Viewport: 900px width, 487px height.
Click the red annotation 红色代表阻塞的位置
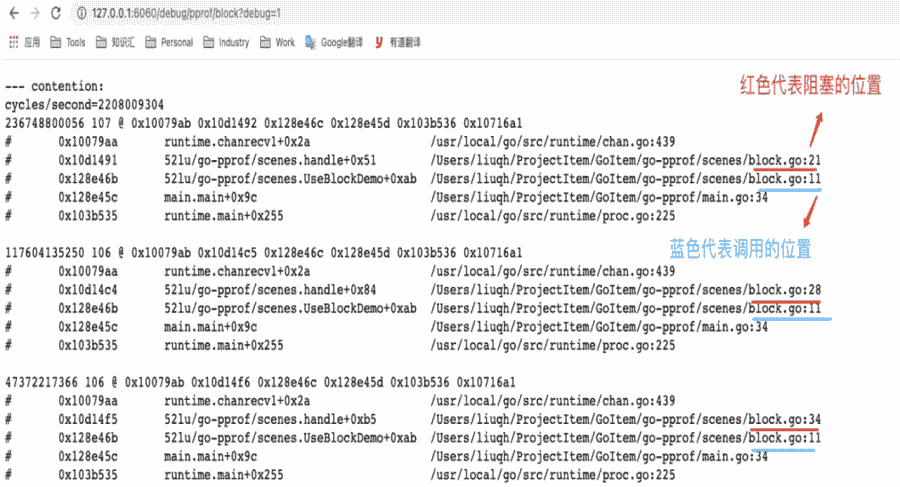tap(810, 86)
